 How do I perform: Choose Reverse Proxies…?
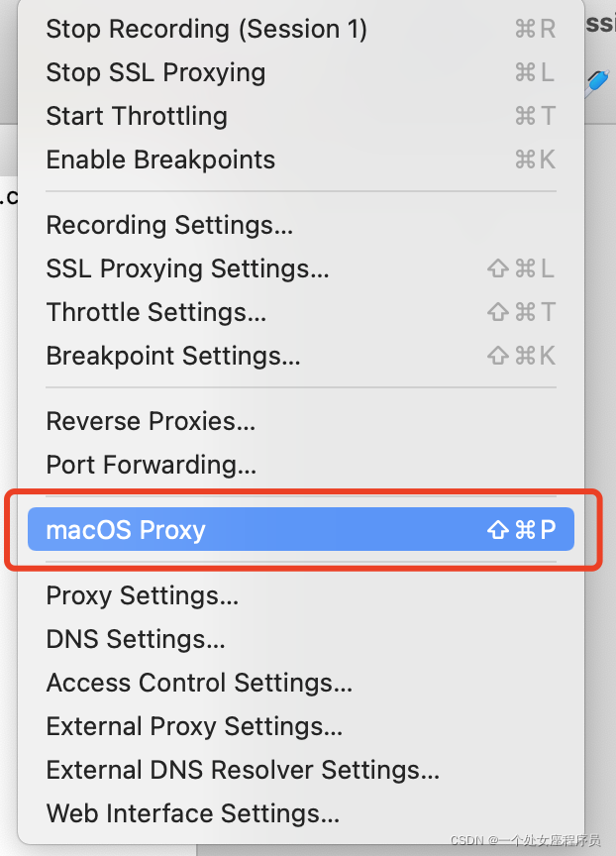301,421
